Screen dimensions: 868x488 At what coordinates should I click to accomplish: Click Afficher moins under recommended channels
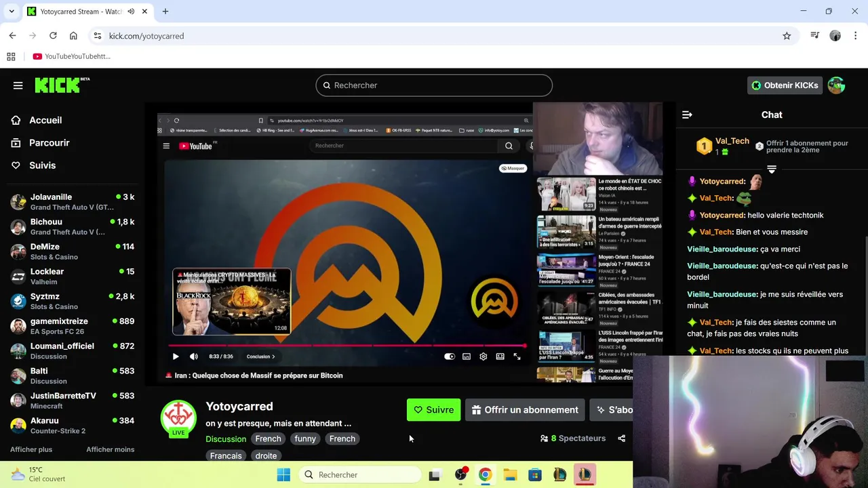(x=110, y=449)
